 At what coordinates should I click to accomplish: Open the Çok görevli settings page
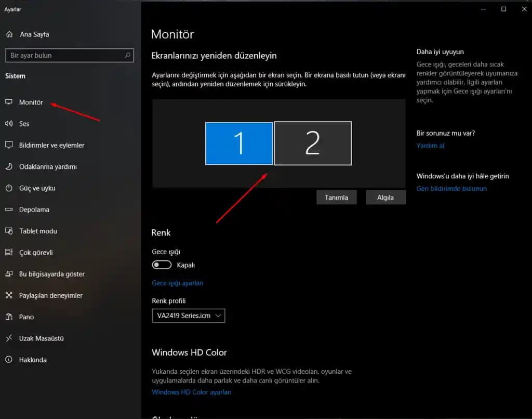[x=36, y=253]
